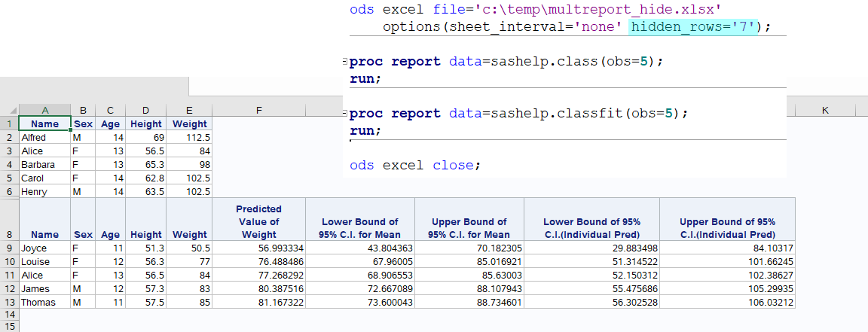Click the ods excel close statement
The image size is (868, 332).
tap(414, 165)
